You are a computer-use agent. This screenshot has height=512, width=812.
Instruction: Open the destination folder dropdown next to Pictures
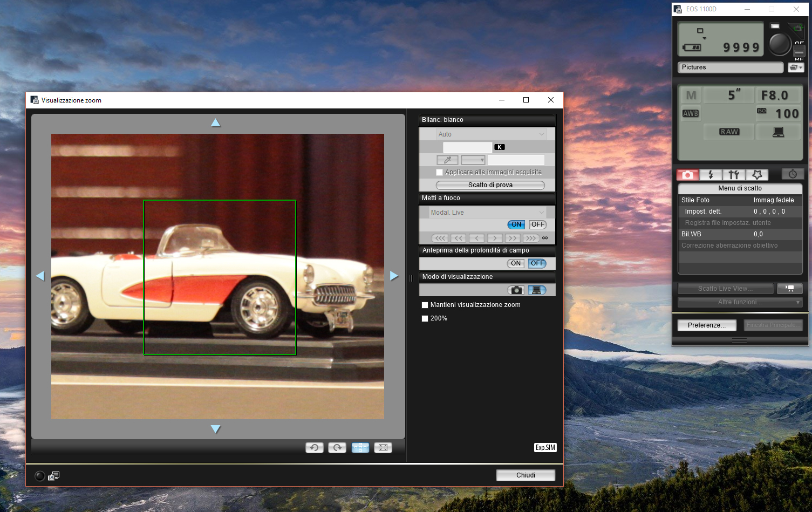tap(796, 67)
